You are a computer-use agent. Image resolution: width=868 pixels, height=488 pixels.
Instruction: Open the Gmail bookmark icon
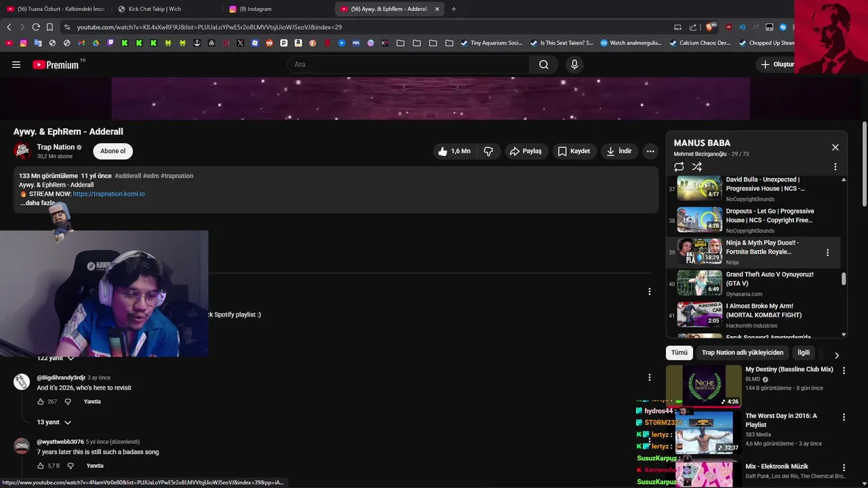click(x=81, y=43)
